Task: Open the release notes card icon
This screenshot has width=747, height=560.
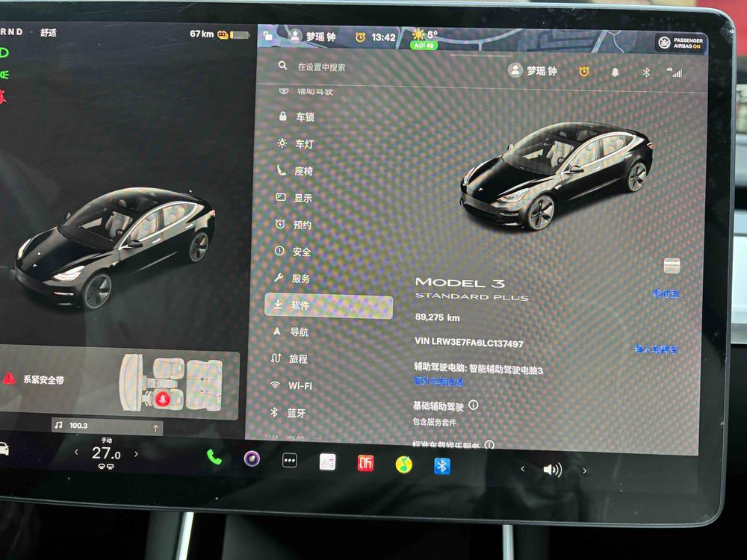Action: click(672, 266)
